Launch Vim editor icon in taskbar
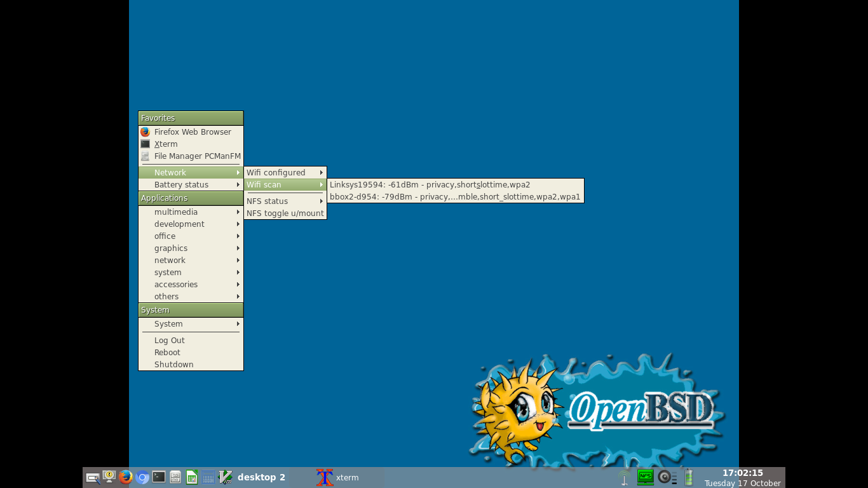Image resolution: width=868 pixels, height=488 pixels. pos(225,477)
